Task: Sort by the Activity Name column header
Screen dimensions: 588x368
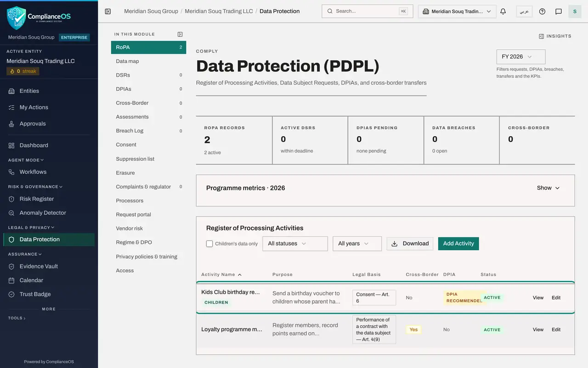Action: click(221, 275)
